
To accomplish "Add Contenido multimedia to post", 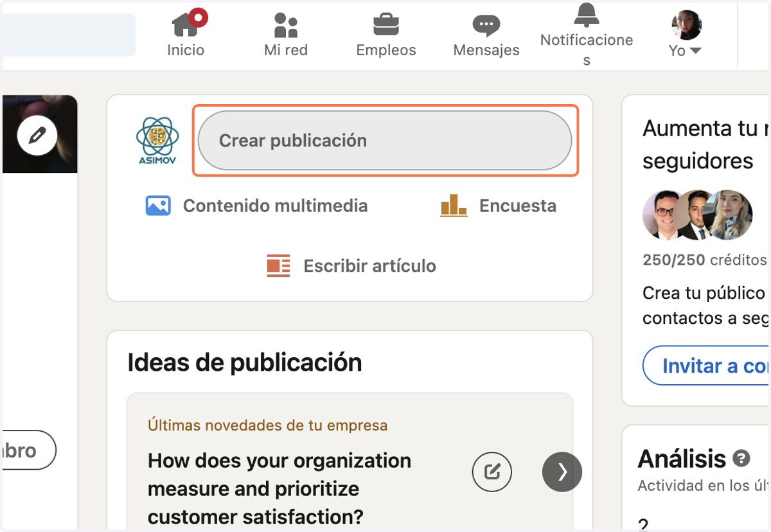I will point(256,206).
